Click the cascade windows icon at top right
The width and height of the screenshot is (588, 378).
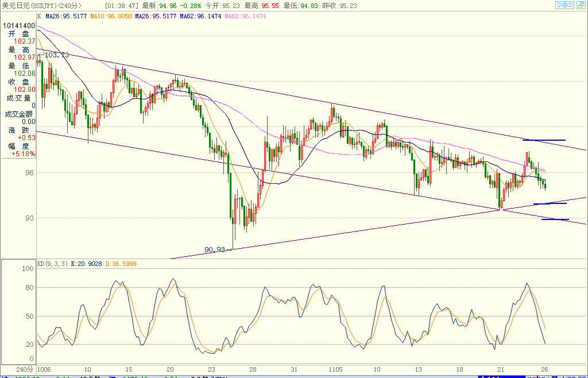(581, 5)
